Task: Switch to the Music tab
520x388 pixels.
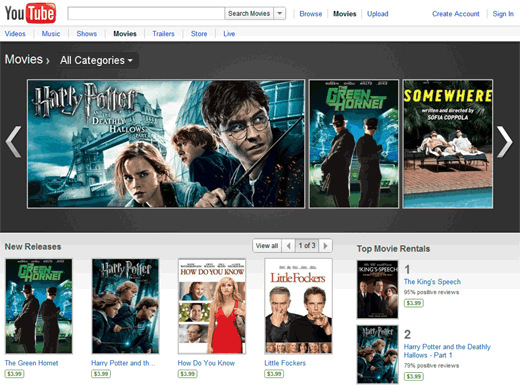Action: click(x=51, y=34)
